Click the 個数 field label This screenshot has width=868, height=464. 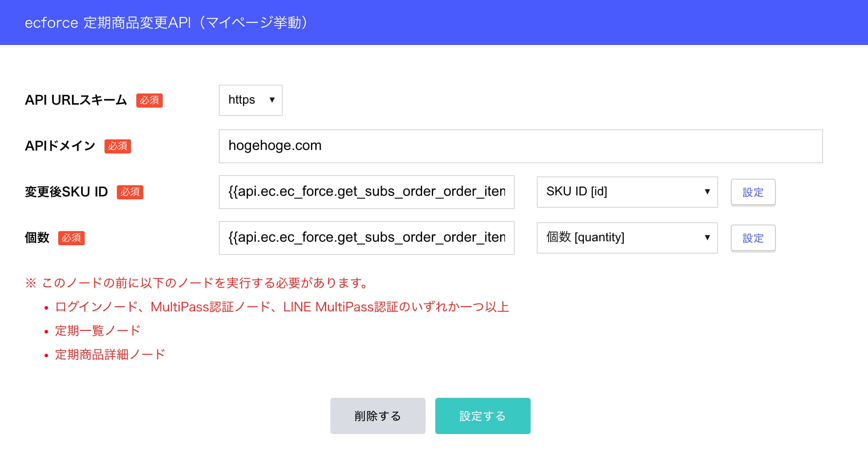(x=37, y=238)
